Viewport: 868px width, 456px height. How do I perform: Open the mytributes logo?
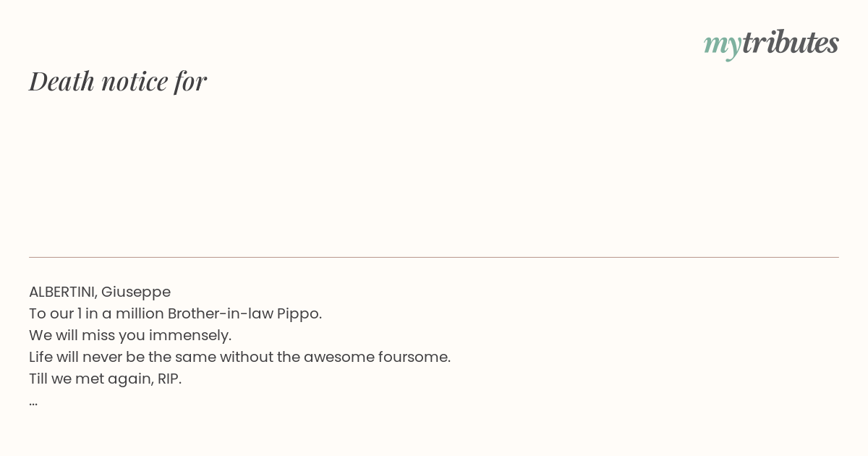coord(771,43)
